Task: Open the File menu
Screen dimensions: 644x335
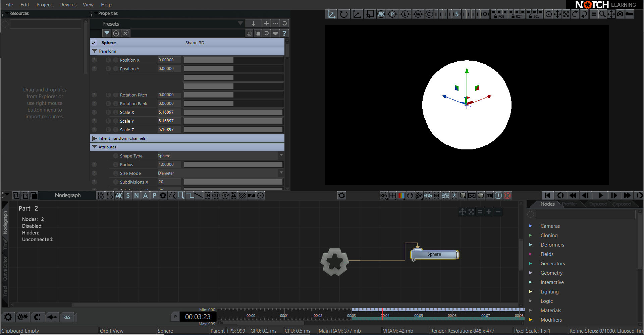Action: (x=9, y=4)
